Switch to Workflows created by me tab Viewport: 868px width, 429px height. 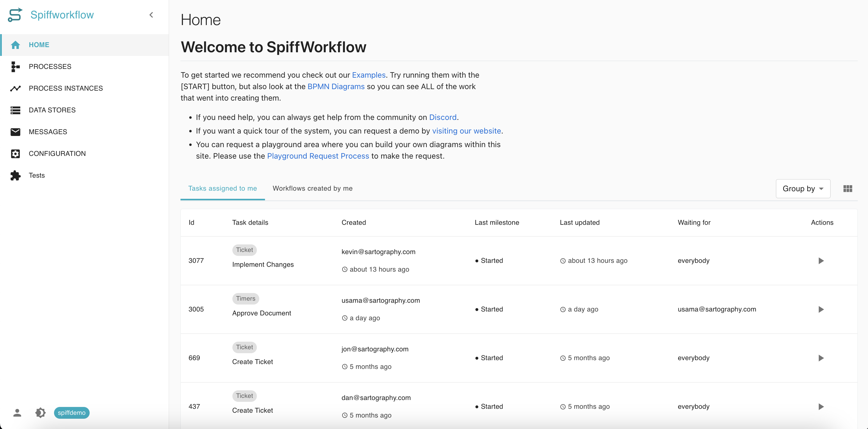click(x=312, y=189)
